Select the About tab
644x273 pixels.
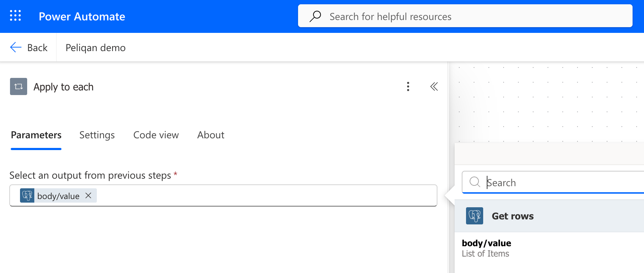[x=211, y=135]
